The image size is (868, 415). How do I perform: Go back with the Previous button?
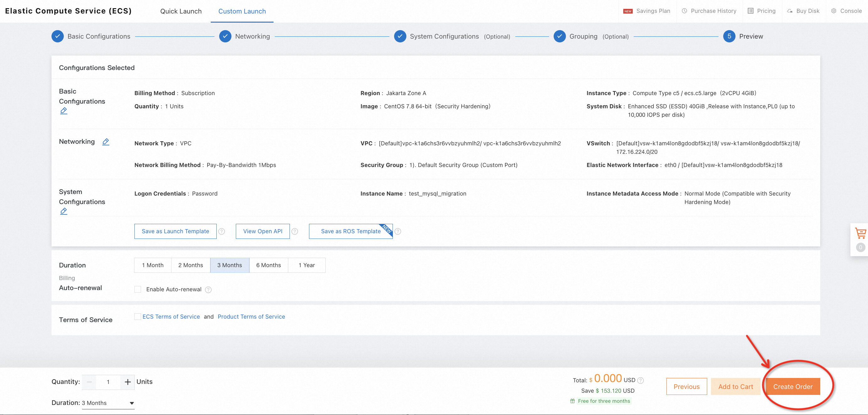click(x=687, y=387)
